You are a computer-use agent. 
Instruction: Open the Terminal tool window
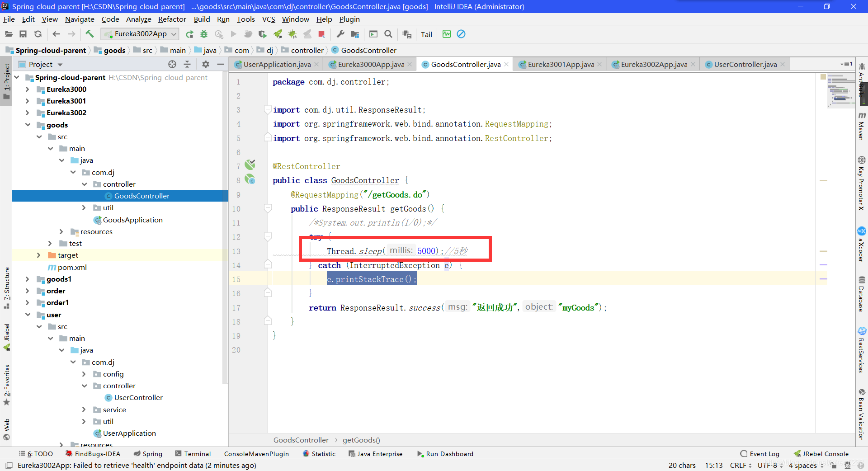pos(193,454)
